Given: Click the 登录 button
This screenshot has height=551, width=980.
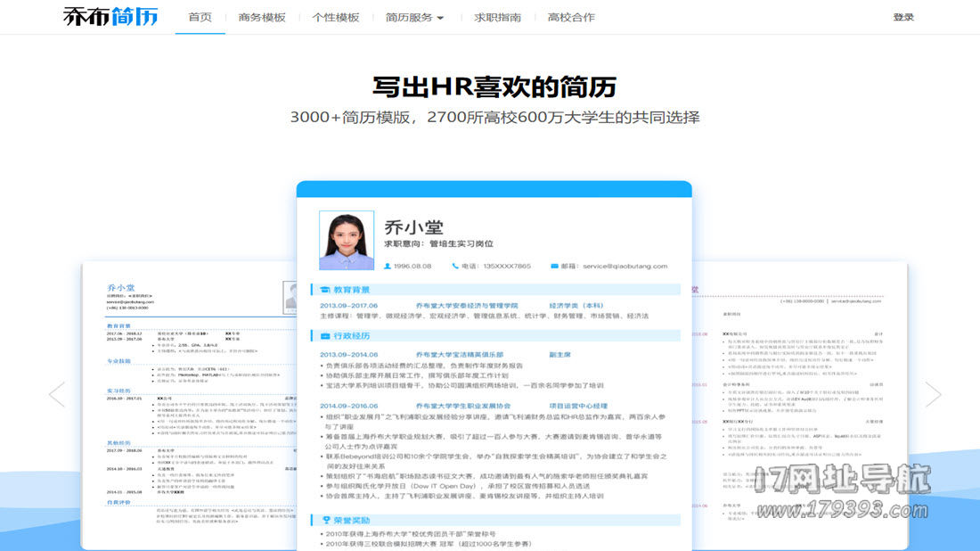Looking at the screenshot, I should 903,17.
